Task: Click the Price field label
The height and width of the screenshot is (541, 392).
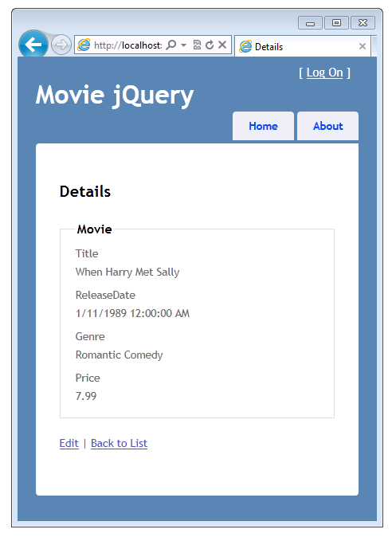Action: [x=88, y=378]
